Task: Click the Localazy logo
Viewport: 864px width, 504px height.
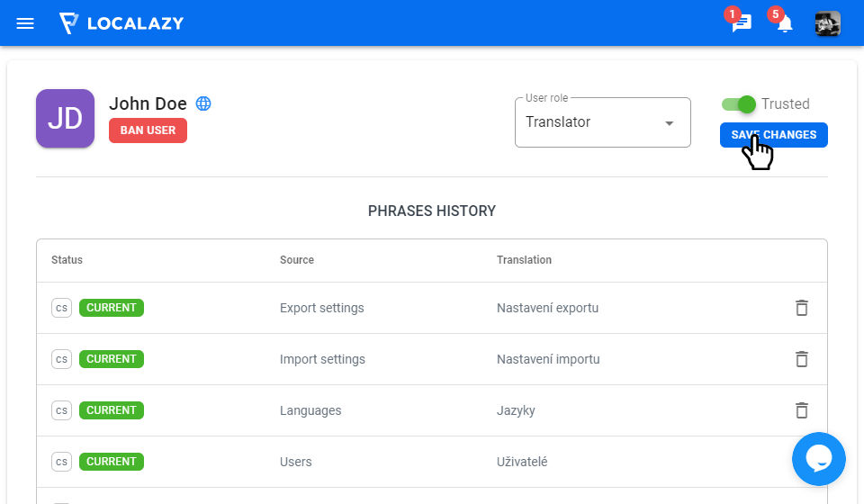Action: [121, 23]
